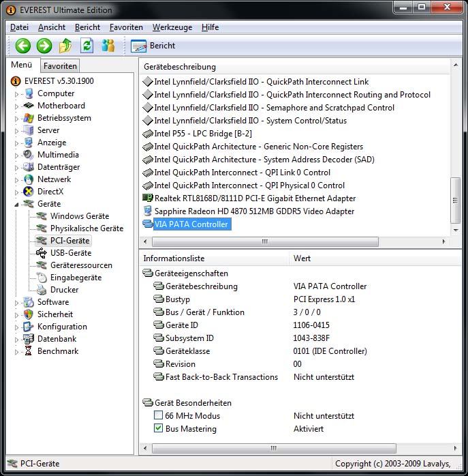This screenshot has height=476, width=468.
Task: Open the Favoriten menu in menu bar
Action: point(126,27)
